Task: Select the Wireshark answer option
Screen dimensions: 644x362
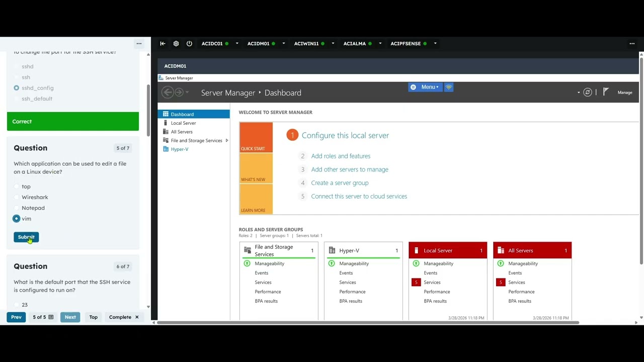Action: pos(17,197)
